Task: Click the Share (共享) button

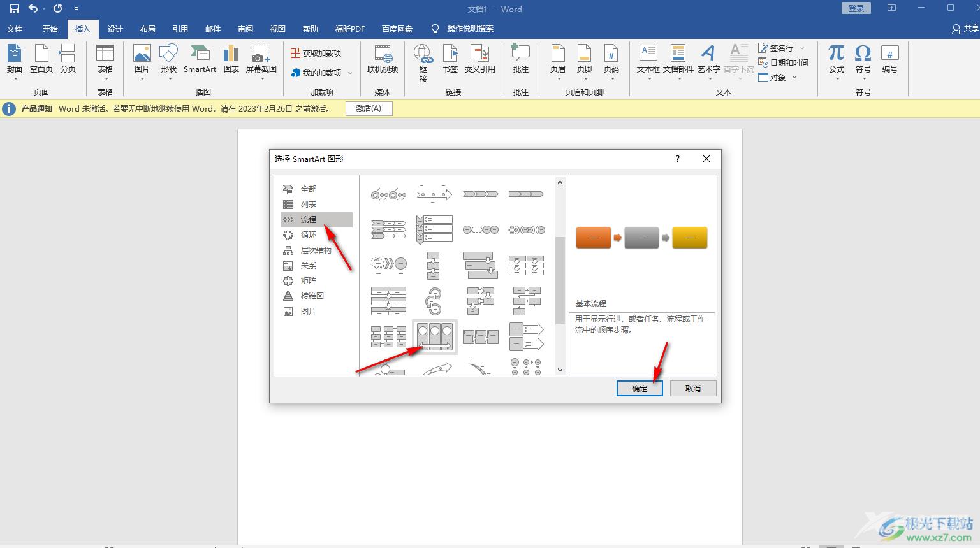Action: (965, 29)
